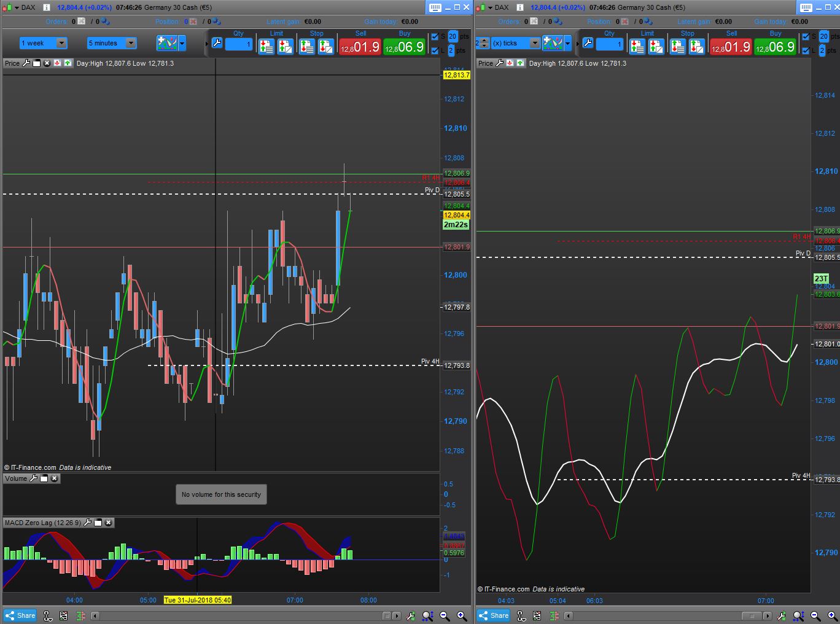Click the MACD Zero Lag (12 26 9) label
The height and width of the screenshot is (624, 840).
pos(43,523)
